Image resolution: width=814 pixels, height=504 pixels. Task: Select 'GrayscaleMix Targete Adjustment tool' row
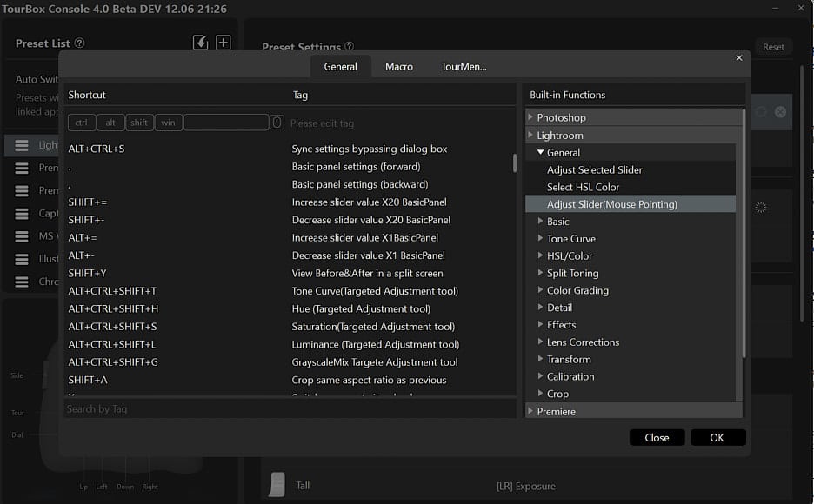click(x=289, y=362)
